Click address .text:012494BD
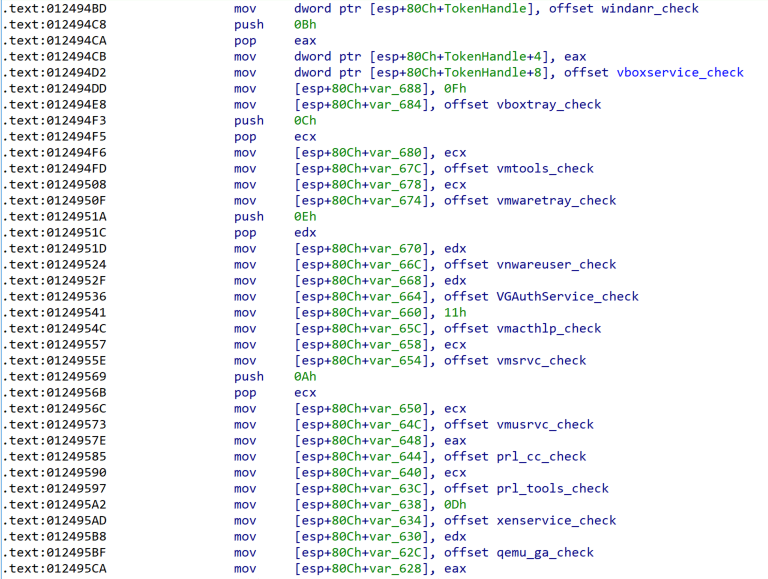Image resolution: width=768 pixels, height=579 pixels. pos(54,9)
